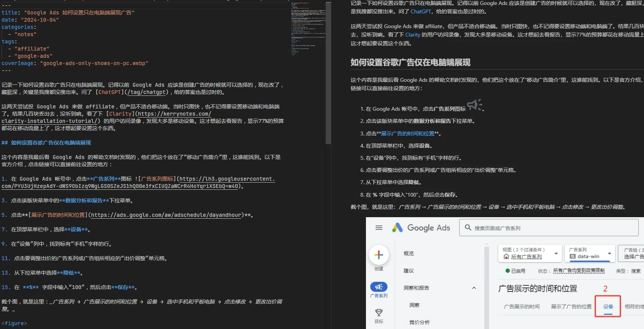Open 概览 in Google Ads sidebar

pyautogui.click(x=409, y=253)
